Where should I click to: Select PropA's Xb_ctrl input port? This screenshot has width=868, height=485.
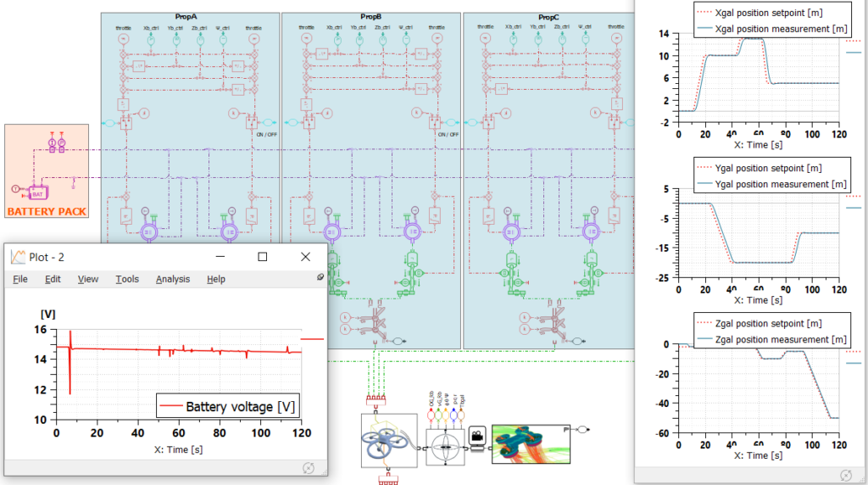[151, 39]
